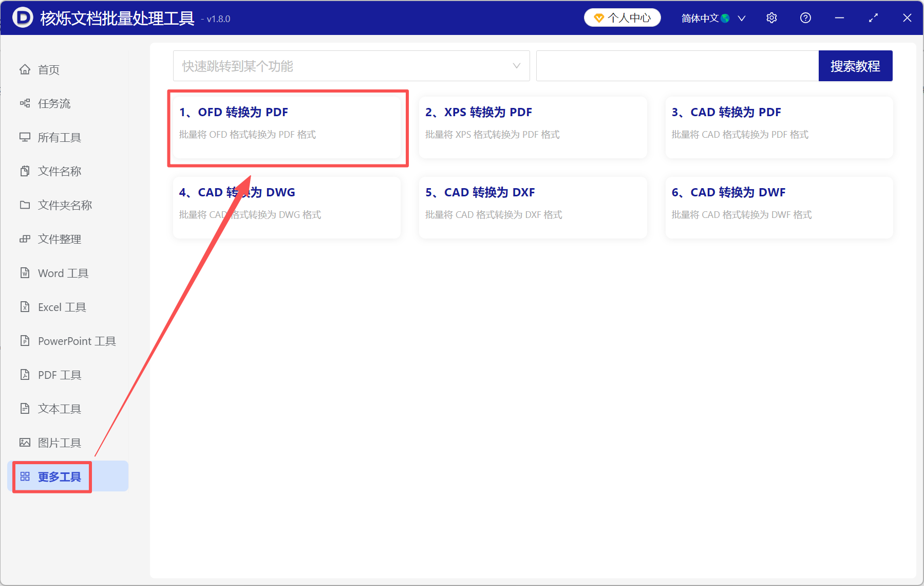This screenshot has width=924, height=586.
Task: Open the CAD 转换为 DWG tool card
Action: tap(287, 208)
